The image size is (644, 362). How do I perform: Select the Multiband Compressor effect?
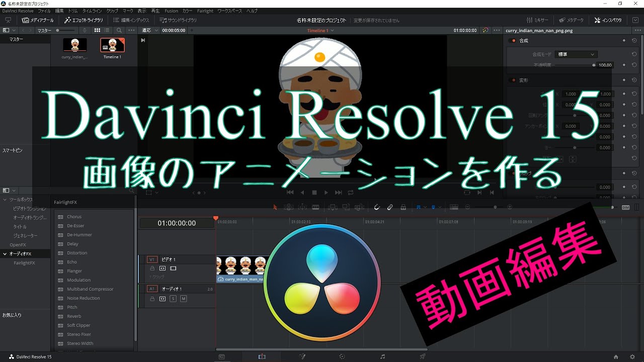[x=90, y=289]
